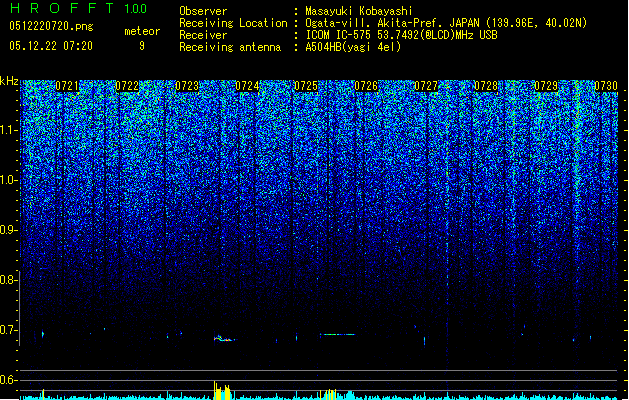Click the 0729 time marker
Screen dimensions: 629x400
coord(546,86)
